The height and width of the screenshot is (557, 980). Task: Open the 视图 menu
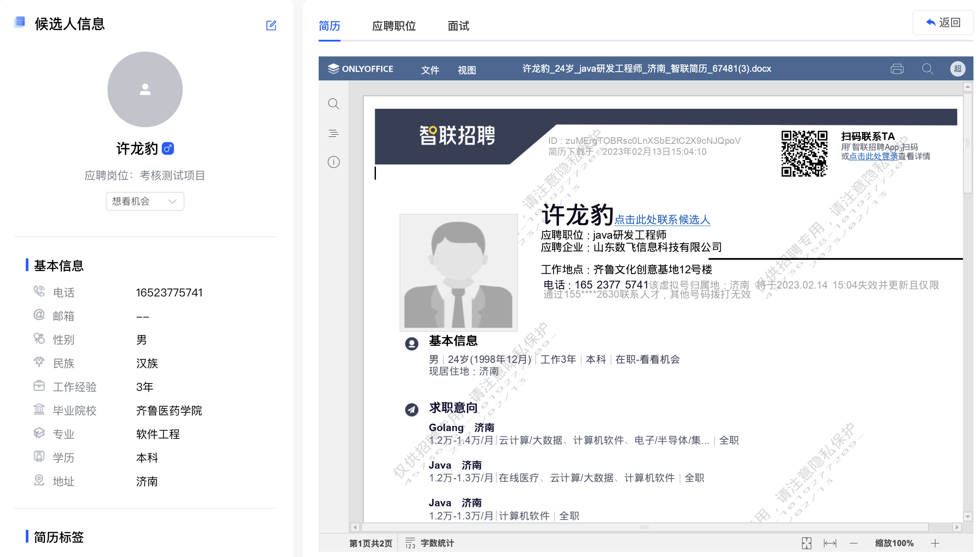467,70
